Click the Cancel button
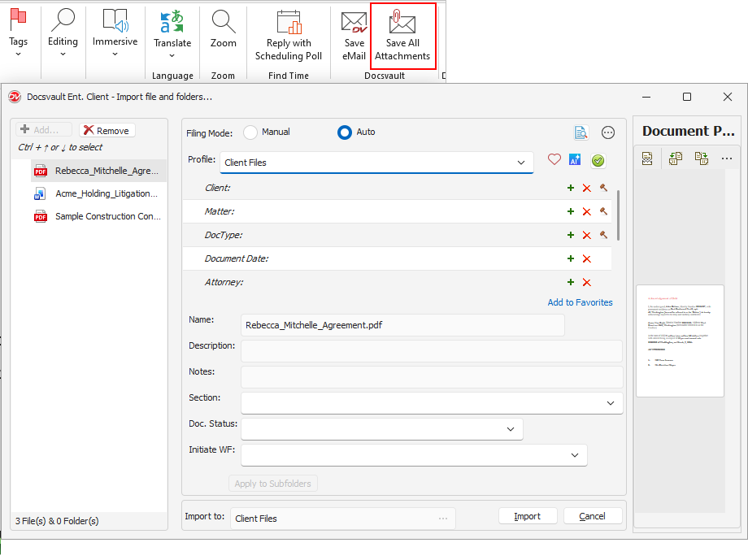The image size is (748, 560). [x=593, y=516]
